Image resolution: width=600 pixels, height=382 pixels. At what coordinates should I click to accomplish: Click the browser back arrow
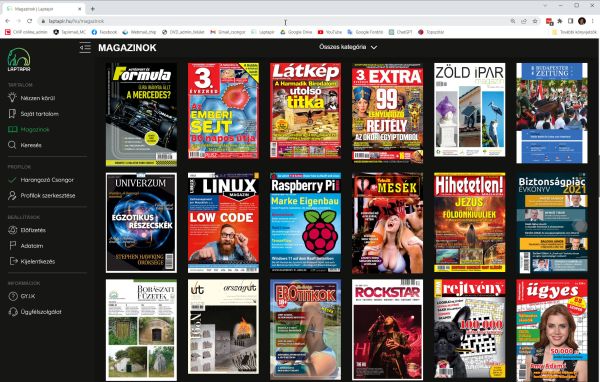(x=8, y=21)
